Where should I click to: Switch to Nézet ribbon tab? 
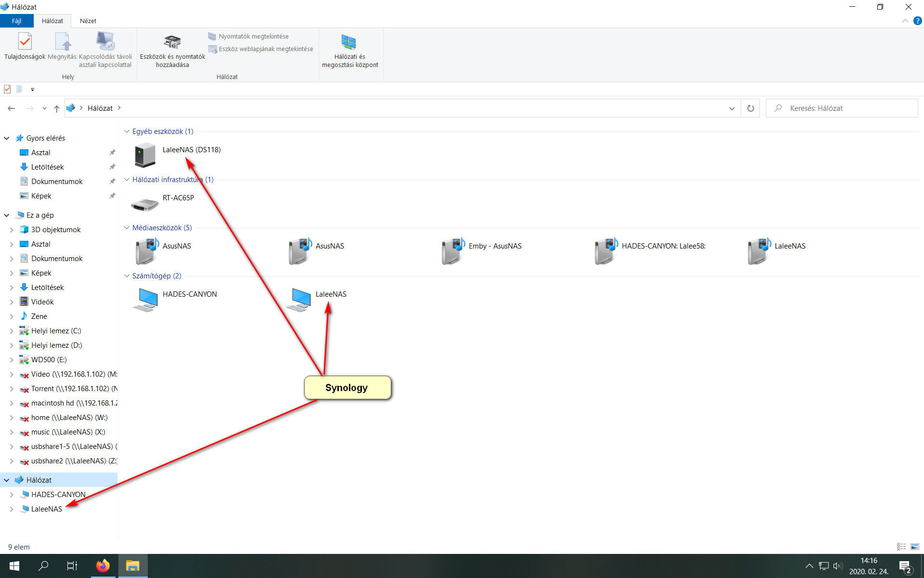point(88,21)
